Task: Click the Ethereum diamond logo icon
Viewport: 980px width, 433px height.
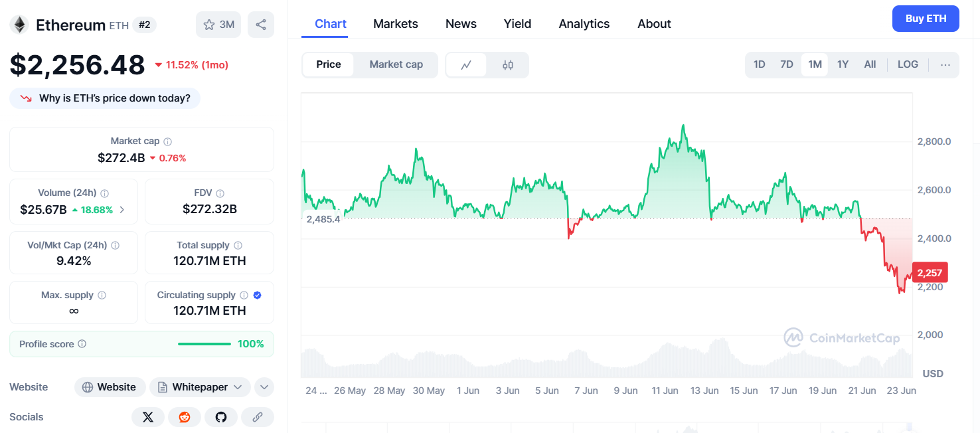Action: coord(19,25)
